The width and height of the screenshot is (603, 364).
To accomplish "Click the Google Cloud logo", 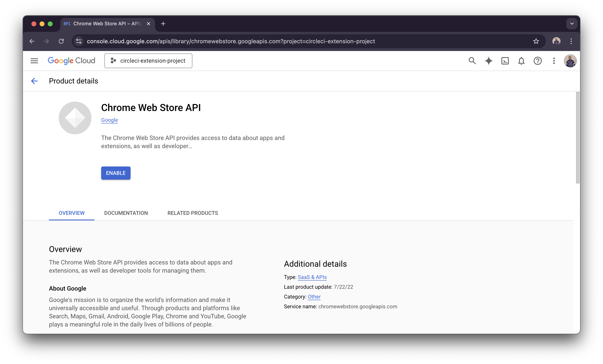I will (x=71, y=61).
